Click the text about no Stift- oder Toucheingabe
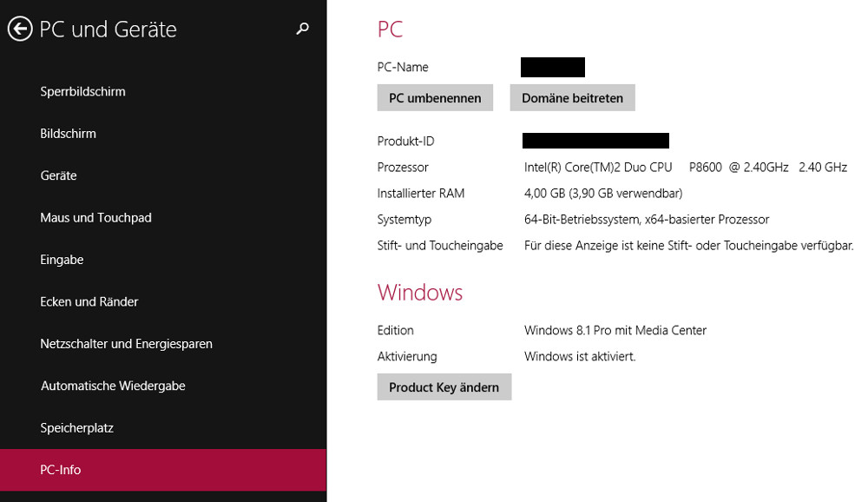This screenshot has height=502, width=868. [688, 246]
